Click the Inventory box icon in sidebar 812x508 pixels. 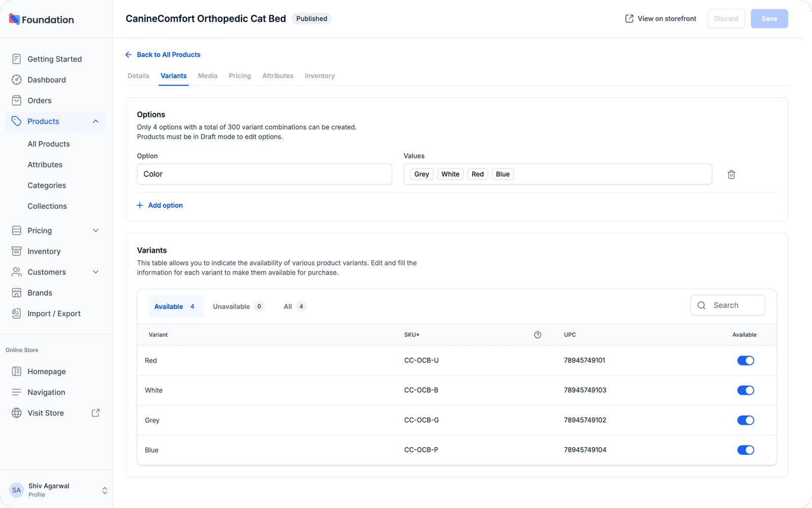pos(17,251)
